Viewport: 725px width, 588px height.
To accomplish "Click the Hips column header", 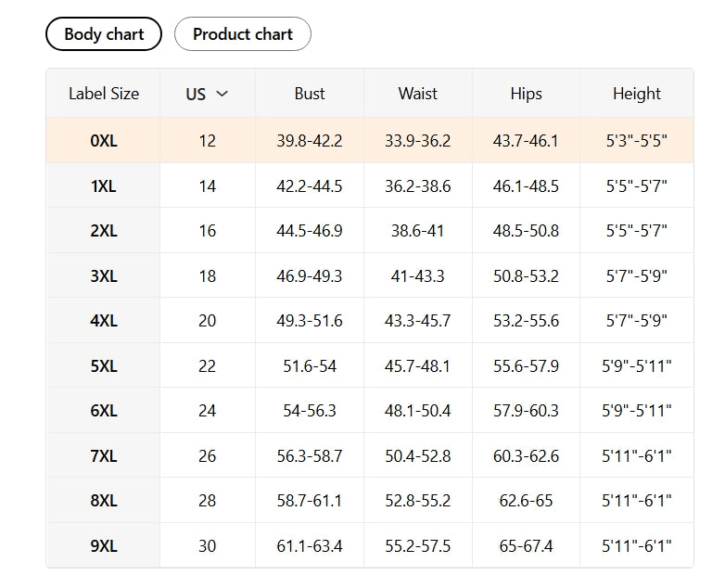I will point(527,94).
